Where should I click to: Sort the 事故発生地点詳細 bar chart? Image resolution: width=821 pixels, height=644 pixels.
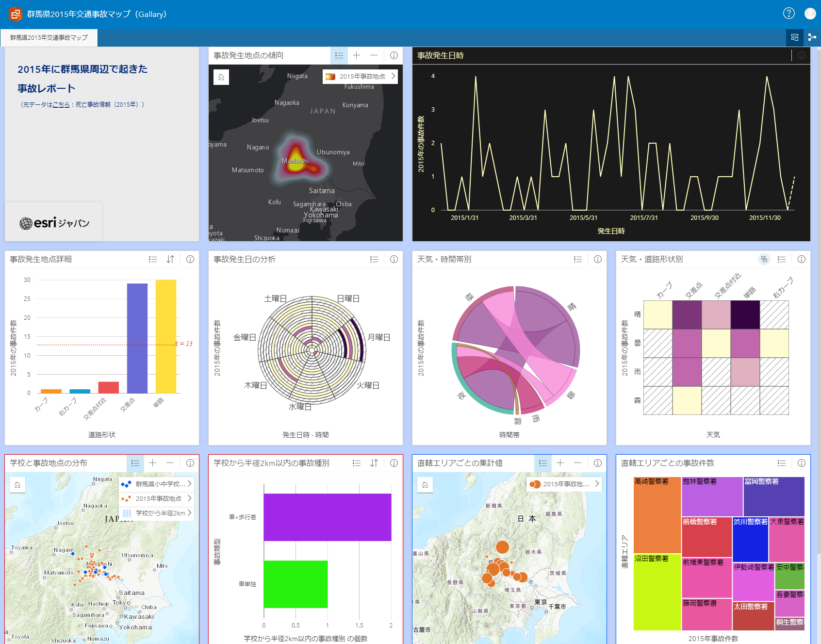(170, 259)
